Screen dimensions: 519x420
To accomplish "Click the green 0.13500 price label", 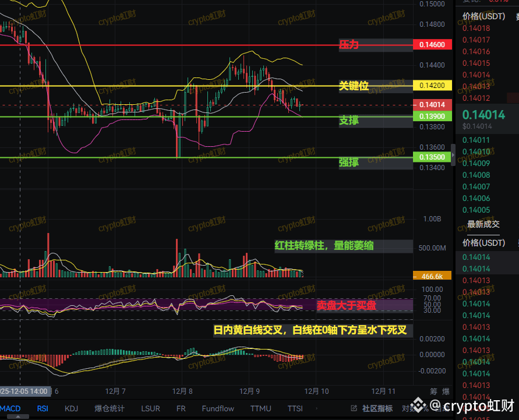I will click(432, 157).
